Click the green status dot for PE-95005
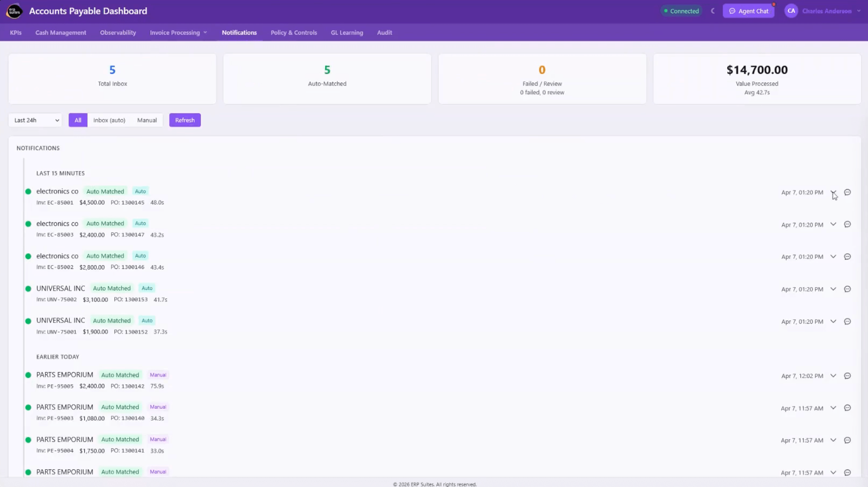868x487 pixels. [x=28, y=375]
